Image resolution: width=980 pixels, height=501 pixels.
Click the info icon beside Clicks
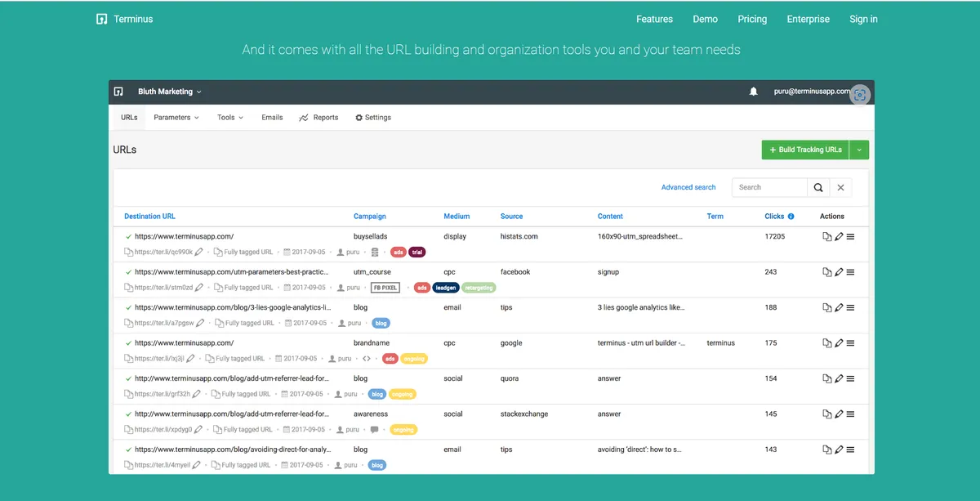[x=791, y=217]
